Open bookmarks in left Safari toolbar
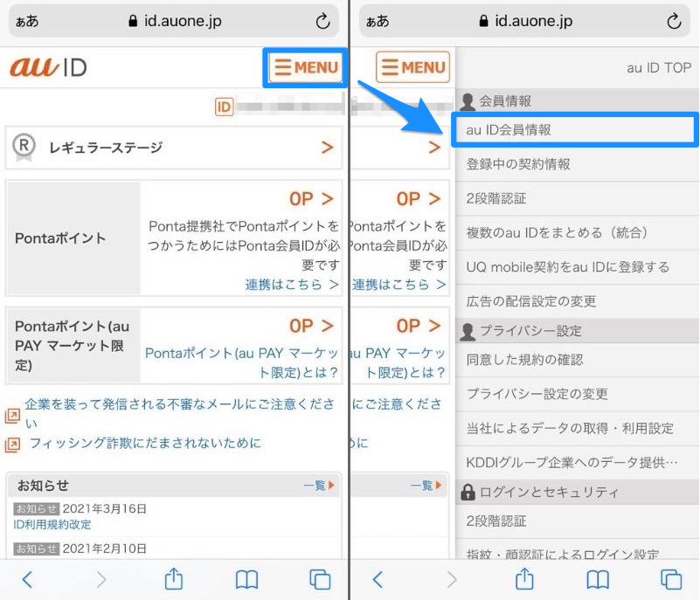The image size is (700, 600). [x=246, y=580]
